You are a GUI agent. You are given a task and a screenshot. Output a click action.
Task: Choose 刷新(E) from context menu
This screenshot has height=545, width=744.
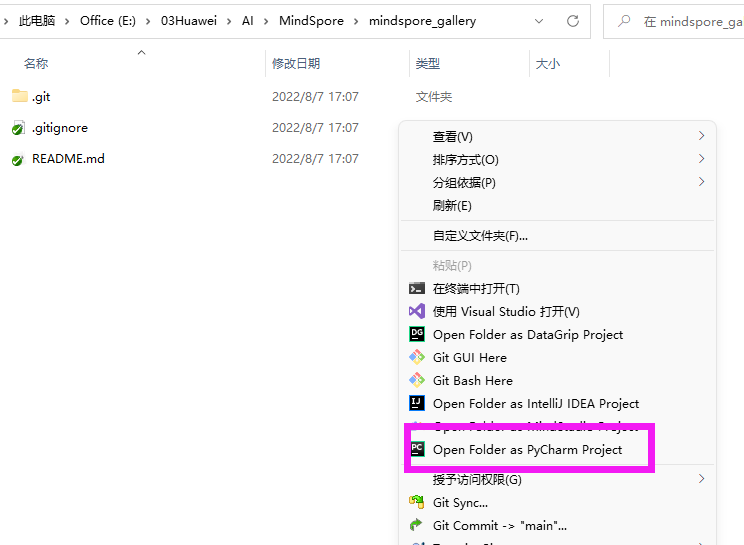[x=452, y=206]
